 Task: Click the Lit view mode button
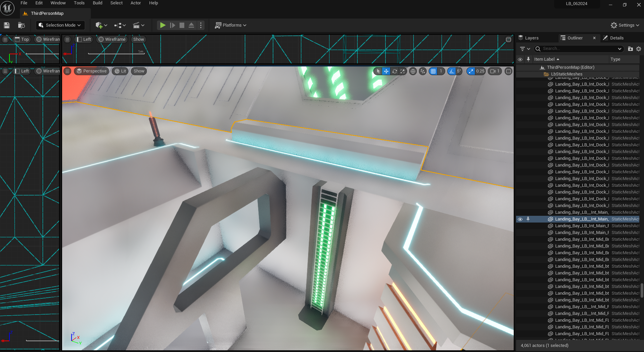tap(120, 71)
